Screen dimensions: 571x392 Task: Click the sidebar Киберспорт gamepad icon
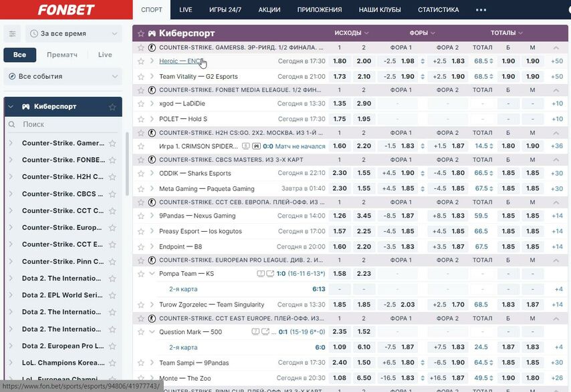tap(26, 107)
